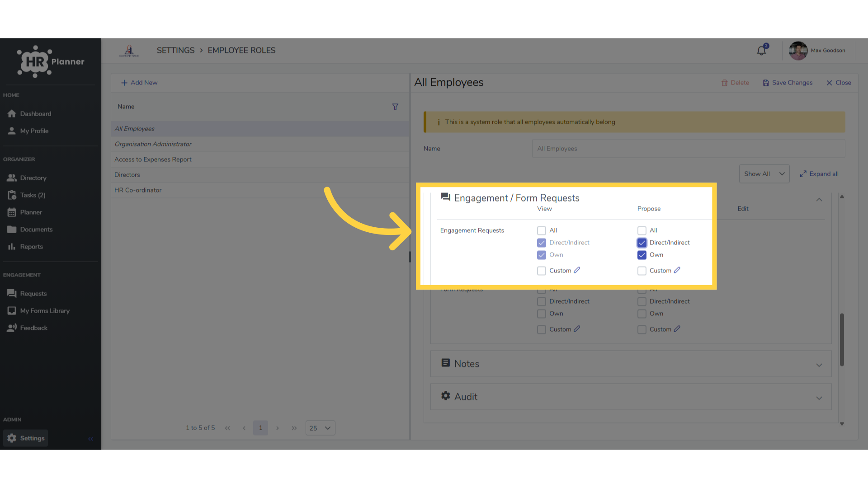Open My Profile in the sidebar
Screen dimensions: 868x488
(x=28, y=131)
